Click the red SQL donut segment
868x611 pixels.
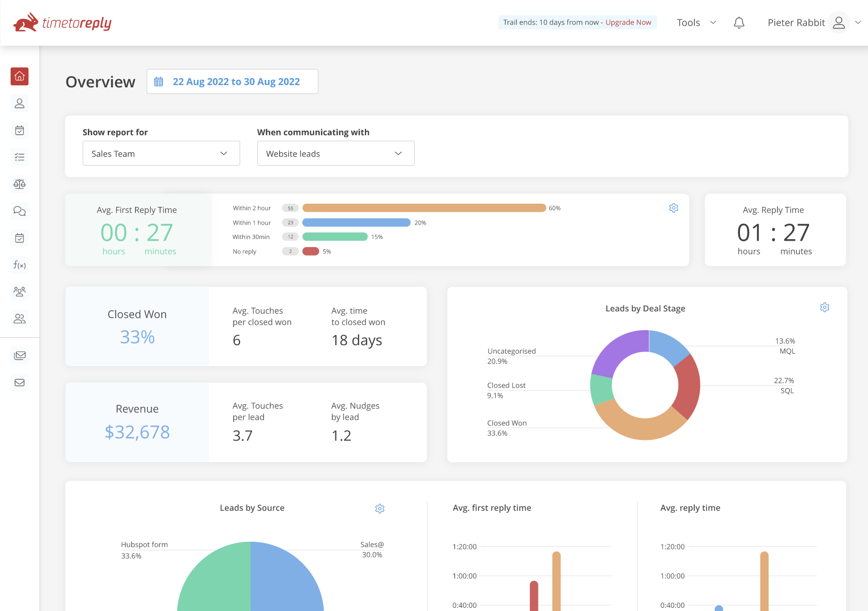pos(688,387)
